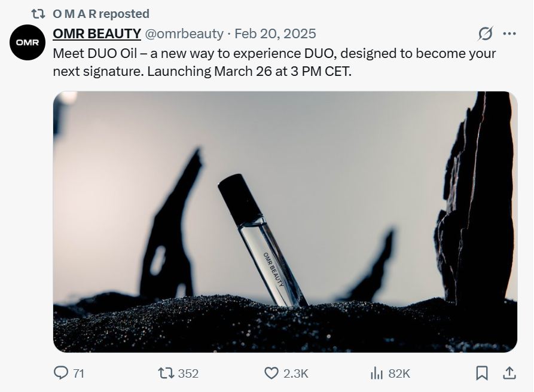Click the OMR round profile avatar

[28, 42]
